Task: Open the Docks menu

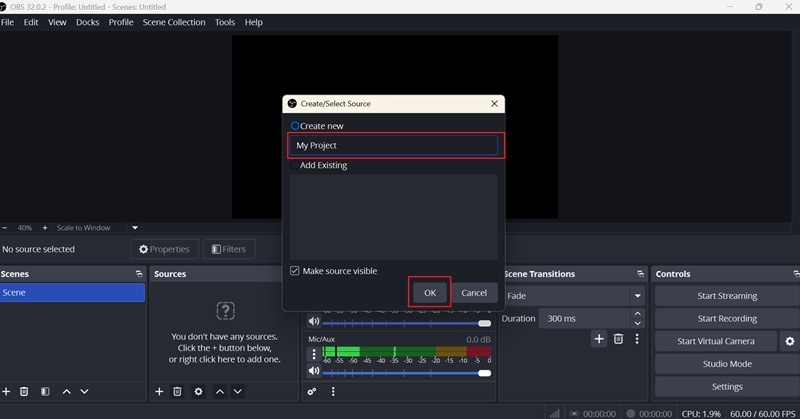Action: click(88, 22)
